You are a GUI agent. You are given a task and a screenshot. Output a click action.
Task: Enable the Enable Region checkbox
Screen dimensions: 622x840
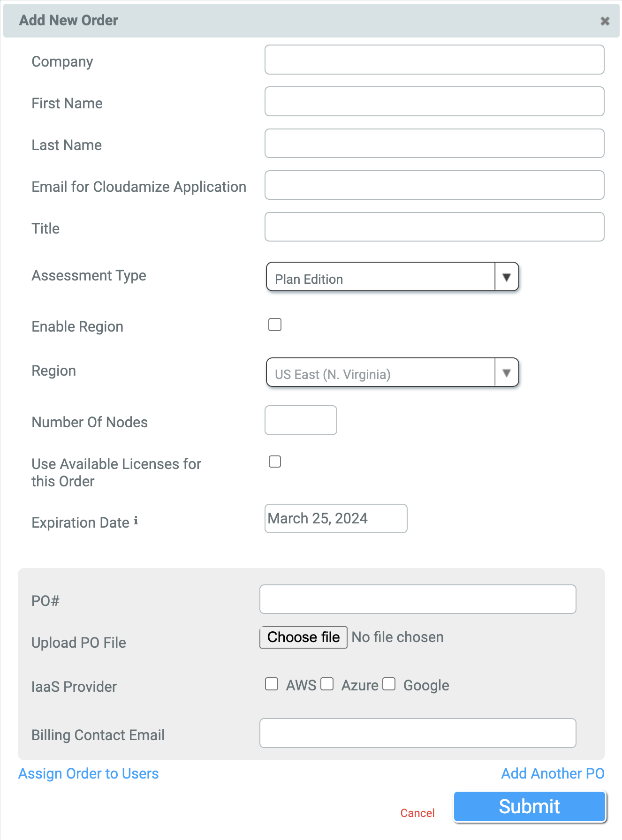tap(275, 325)
